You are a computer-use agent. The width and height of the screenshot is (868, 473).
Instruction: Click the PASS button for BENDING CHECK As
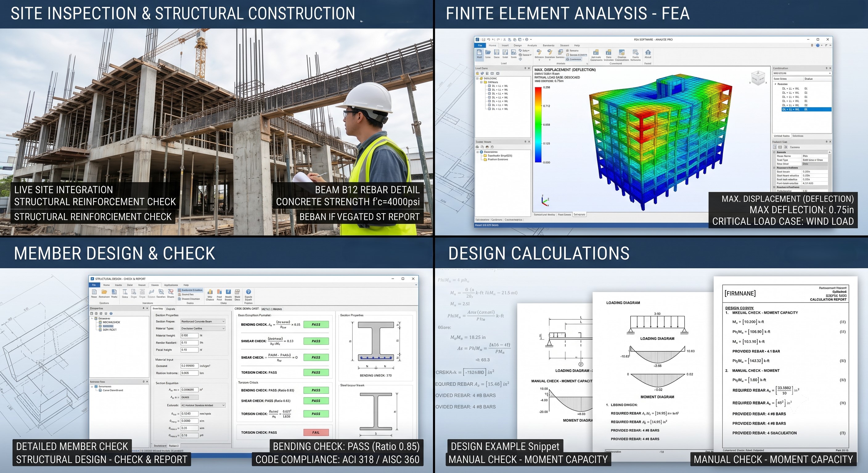316,325
